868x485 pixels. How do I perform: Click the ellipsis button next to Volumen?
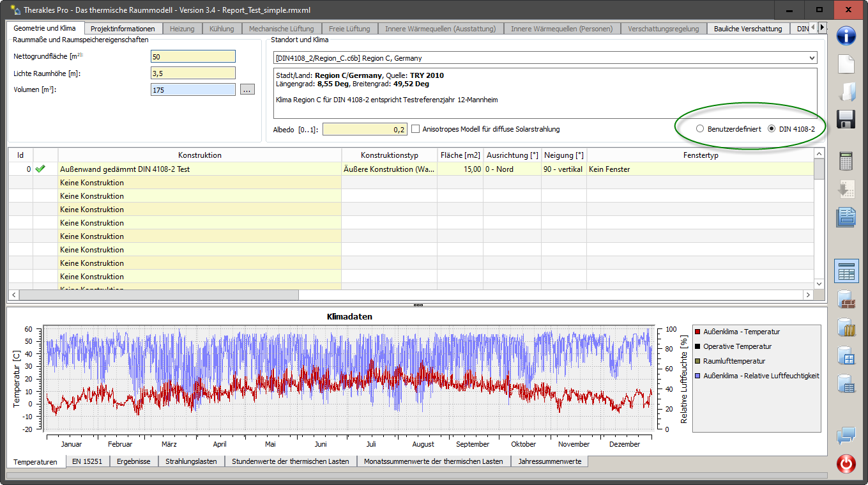click(x=248, y=90)
